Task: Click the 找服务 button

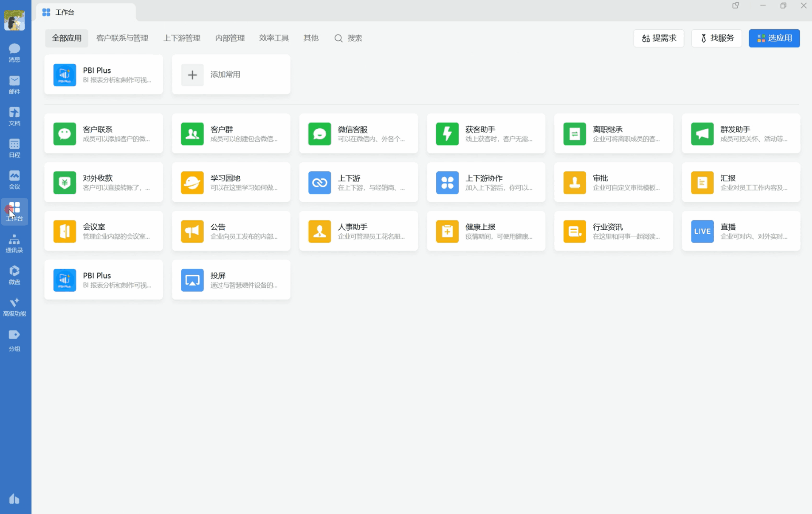Action: click(716, 38)
